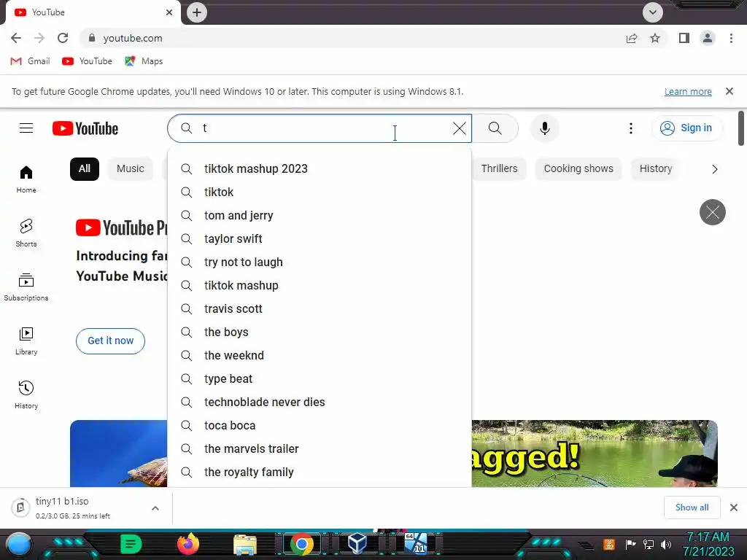
Task: Choose the plain tiktok suggestion
Action: point(320,192)
